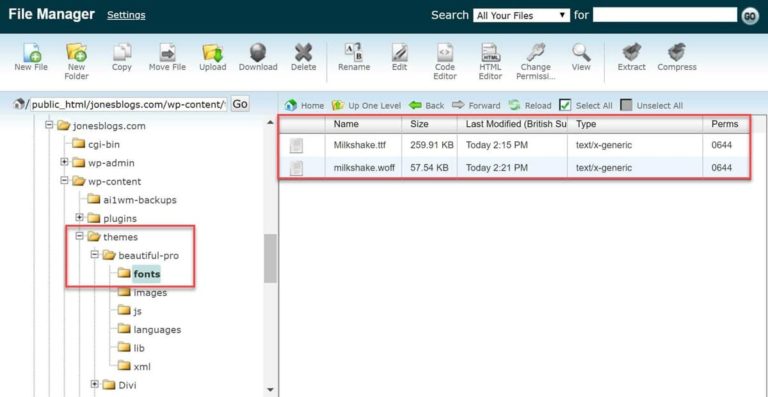Screen dimensions: 768x397
Task: Collapse the themes folder tree node
Action: click(79, 236)
